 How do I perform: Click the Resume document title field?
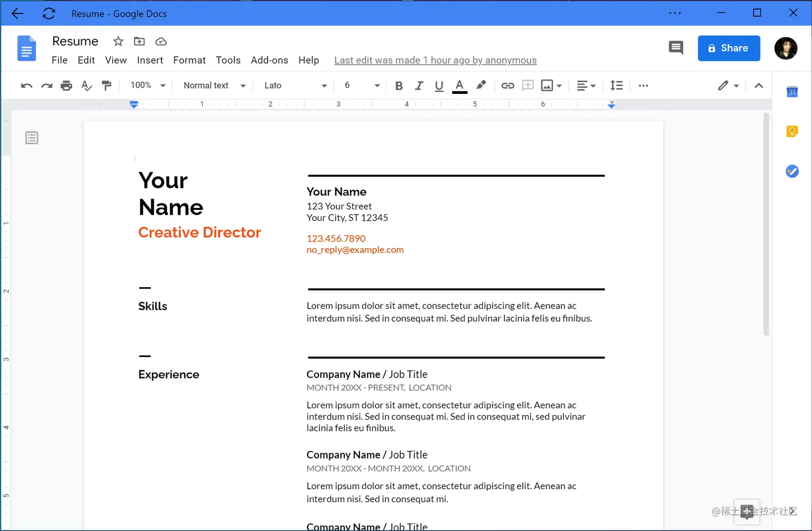coord(75,41)
